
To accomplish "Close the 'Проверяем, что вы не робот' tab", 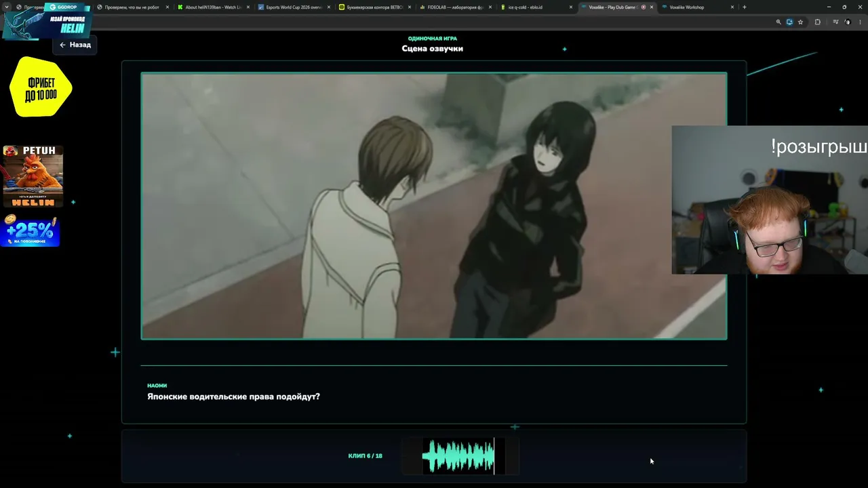I will click(167, 7).
